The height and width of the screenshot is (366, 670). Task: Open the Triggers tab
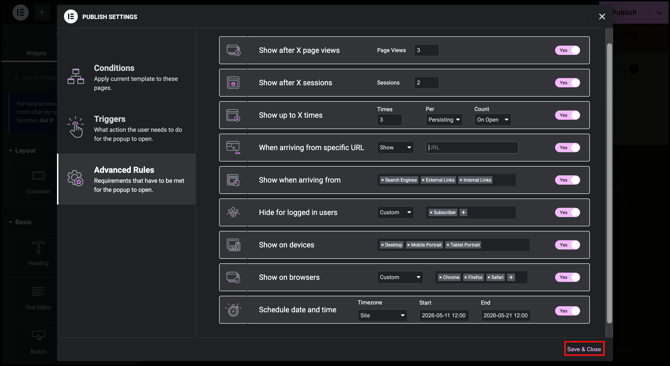pyautogui.click(x=126, y=128)
